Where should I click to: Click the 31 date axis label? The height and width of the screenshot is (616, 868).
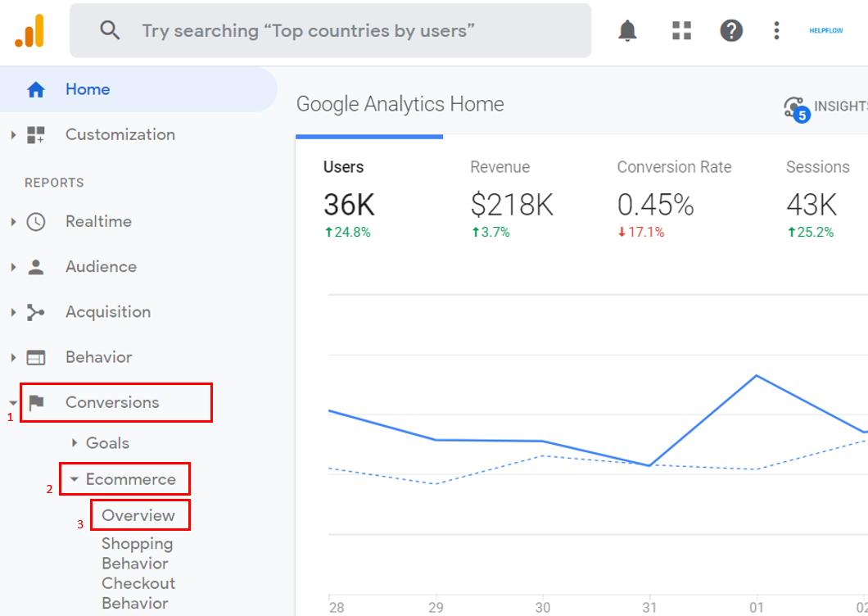tap(649, 608)
